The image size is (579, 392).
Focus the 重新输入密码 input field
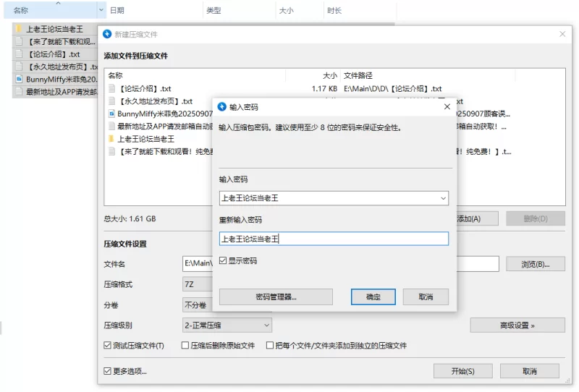pyautogui.click(x=334, y=239)
